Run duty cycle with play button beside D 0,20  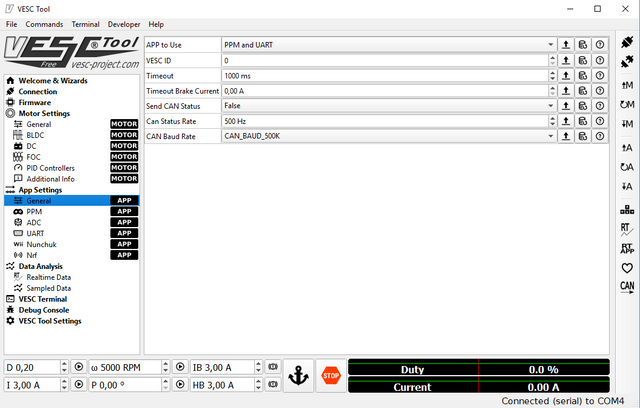pos(79,367)
